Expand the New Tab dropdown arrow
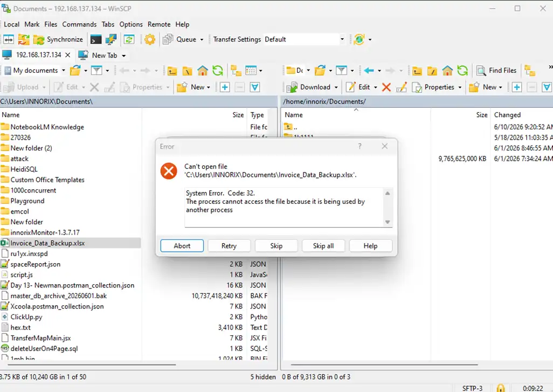The height and width of the screenshot is (392, 553). [124, 56]
